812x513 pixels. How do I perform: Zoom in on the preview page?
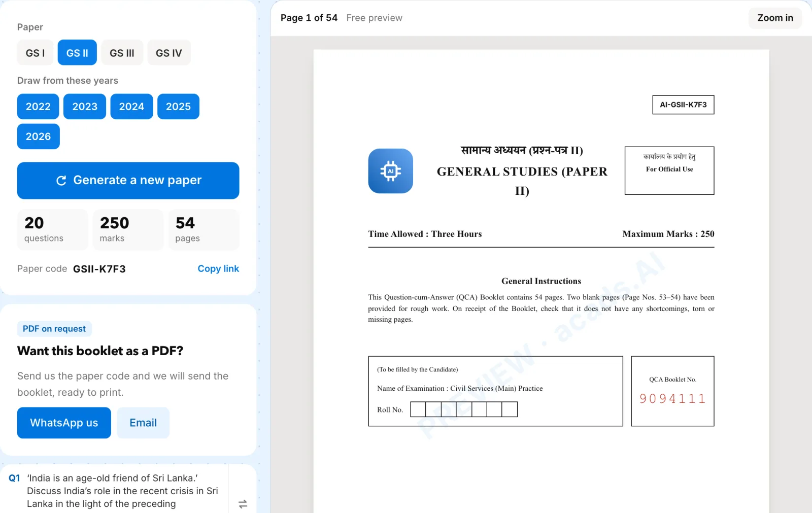775,18
